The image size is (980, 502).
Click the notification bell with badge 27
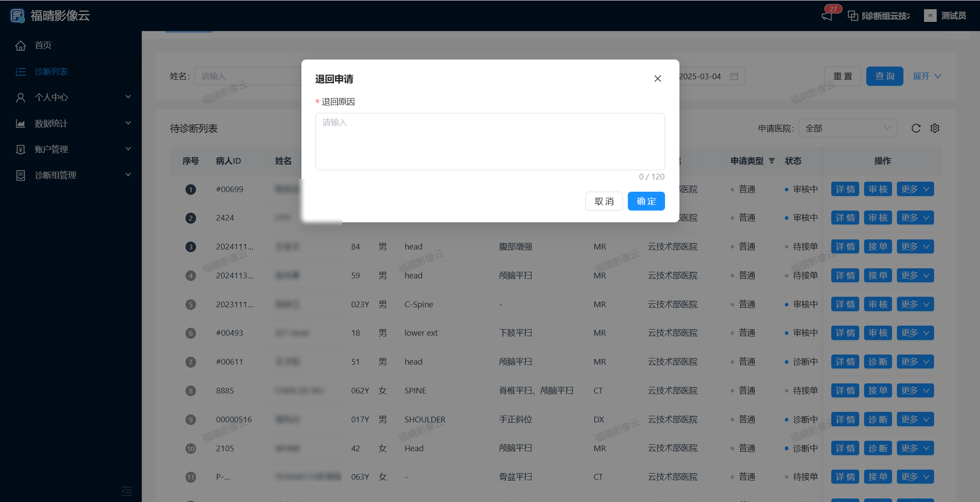tap(827, 16)
